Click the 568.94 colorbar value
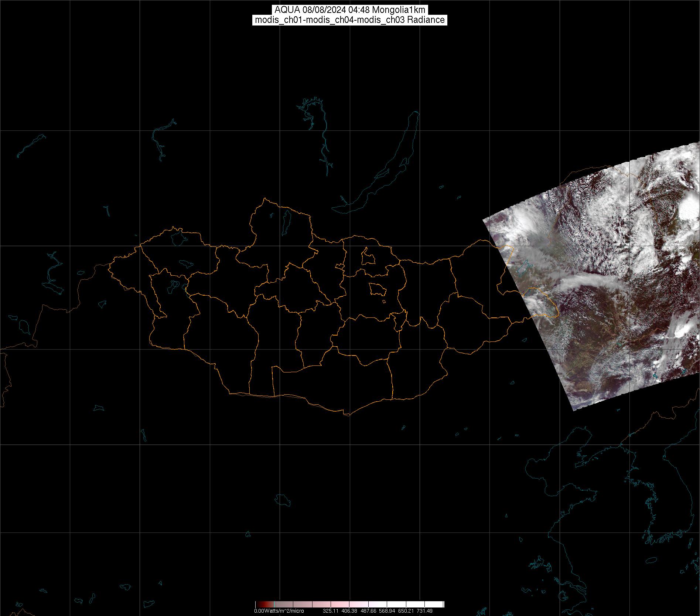This screenshot has width=700, height=616. pos(387,611)
